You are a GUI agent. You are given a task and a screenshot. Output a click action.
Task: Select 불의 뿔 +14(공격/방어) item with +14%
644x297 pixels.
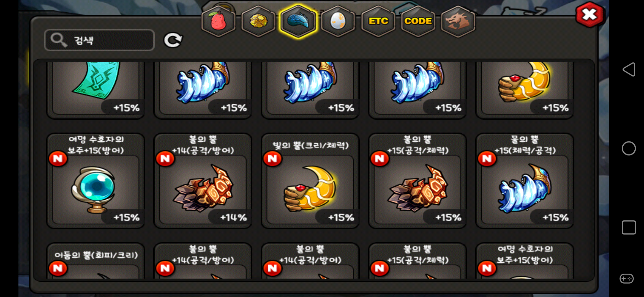coord(203,181)
